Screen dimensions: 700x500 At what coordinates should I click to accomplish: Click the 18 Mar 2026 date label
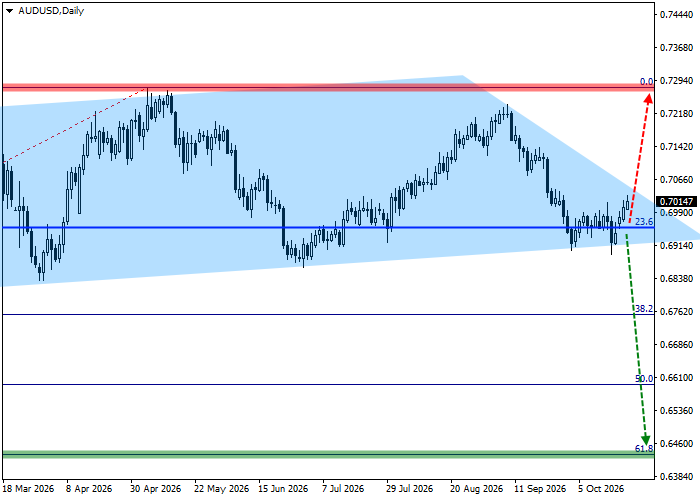[x=29, y=489]
